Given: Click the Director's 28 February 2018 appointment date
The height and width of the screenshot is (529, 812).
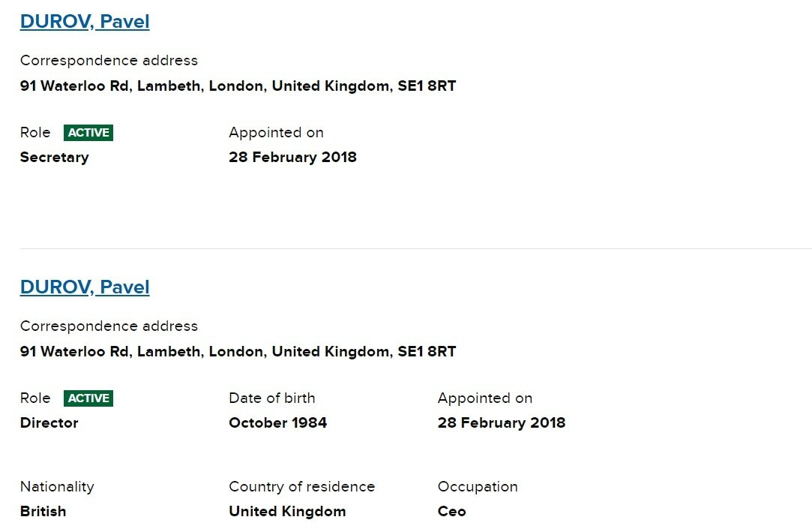Looking at the screenshot, I should tap(502, 422).
